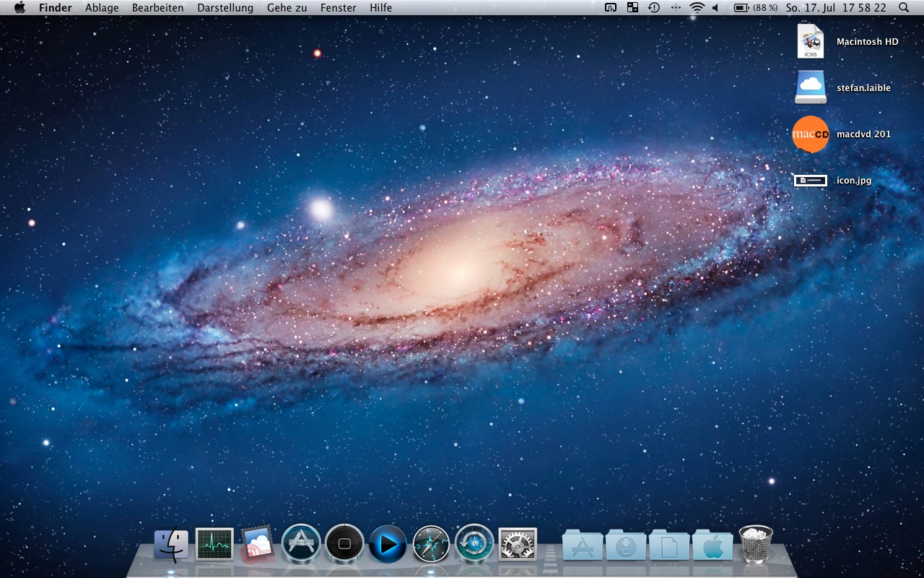Open the Ablage menu
The height and width of the screenshot is (578, 924).
102,8
